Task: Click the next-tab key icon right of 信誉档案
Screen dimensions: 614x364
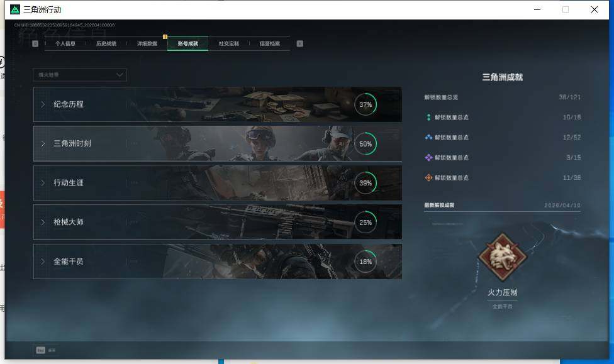Action: point(299,43)
